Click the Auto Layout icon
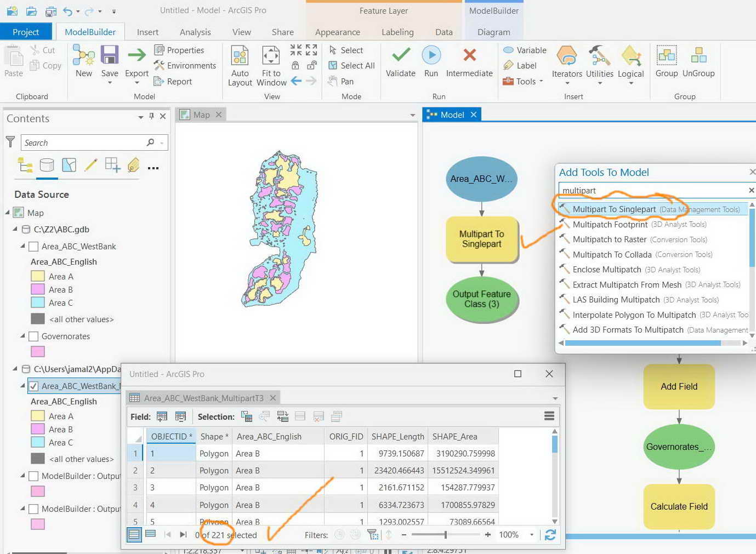The height and width of the screenshot is (554, 756). pyautogui.click(x=240, y=56)
